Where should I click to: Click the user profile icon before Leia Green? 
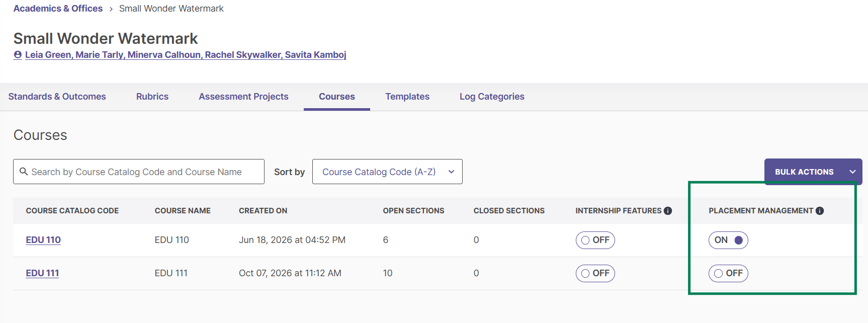pyautogui.click(x=18, y=55)
